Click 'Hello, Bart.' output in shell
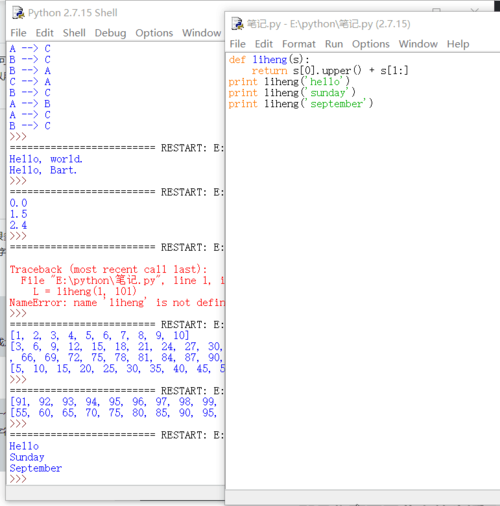This screenshot has width=500, height=506. click(x=43, y=170)
